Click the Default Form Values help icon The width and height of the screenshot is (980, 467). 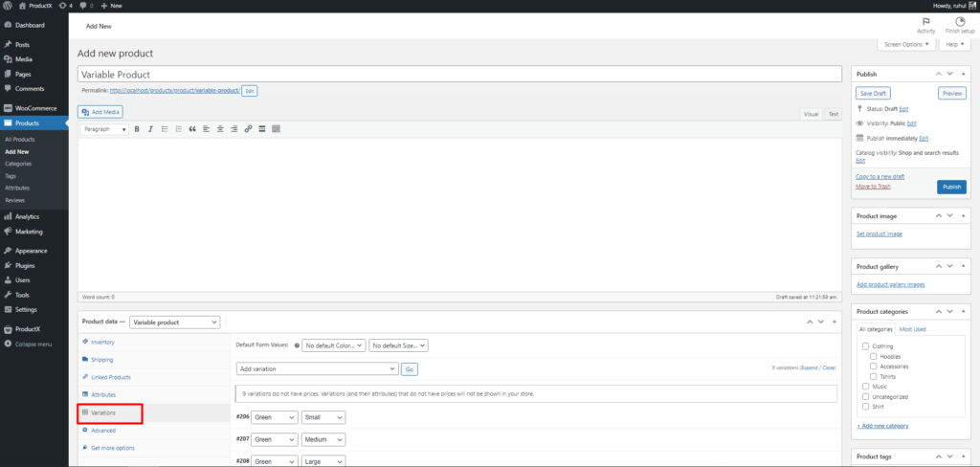pos(297,345)
